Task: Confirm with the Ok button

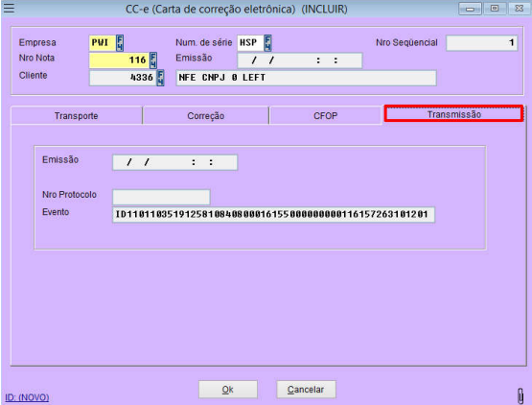Action: [228, 389]
